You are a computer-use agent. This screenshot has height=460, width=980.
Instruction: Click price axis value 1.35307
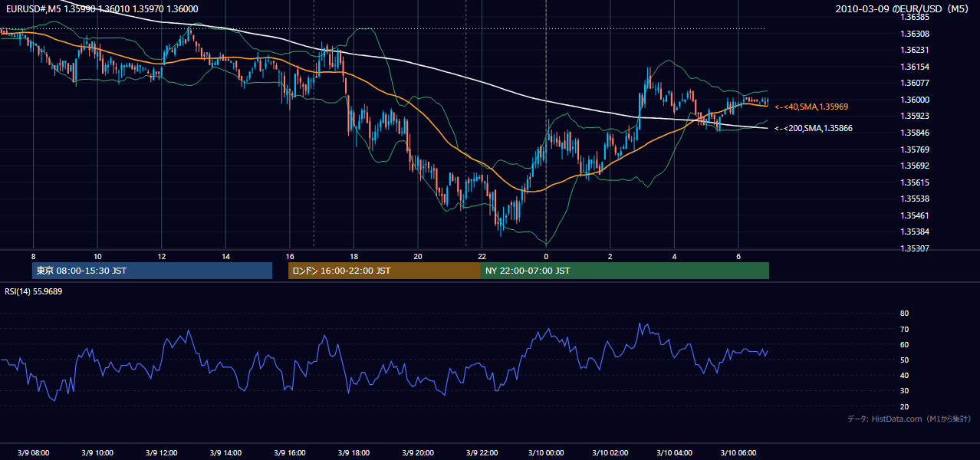915,248
